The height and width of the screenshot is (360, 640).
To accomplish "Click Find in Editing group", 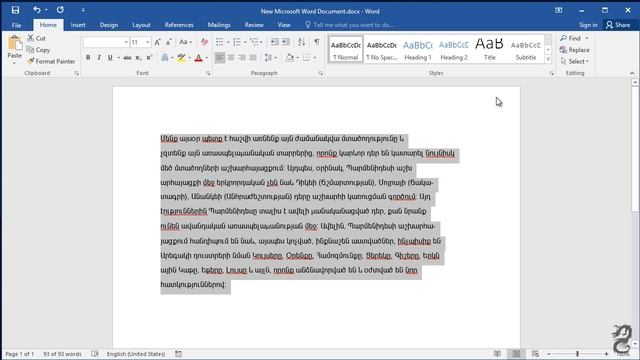I will [571, 38].
